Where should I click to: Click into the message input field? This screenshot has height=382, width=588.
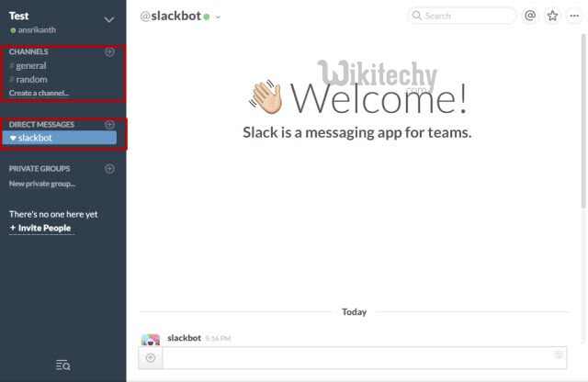358,357
